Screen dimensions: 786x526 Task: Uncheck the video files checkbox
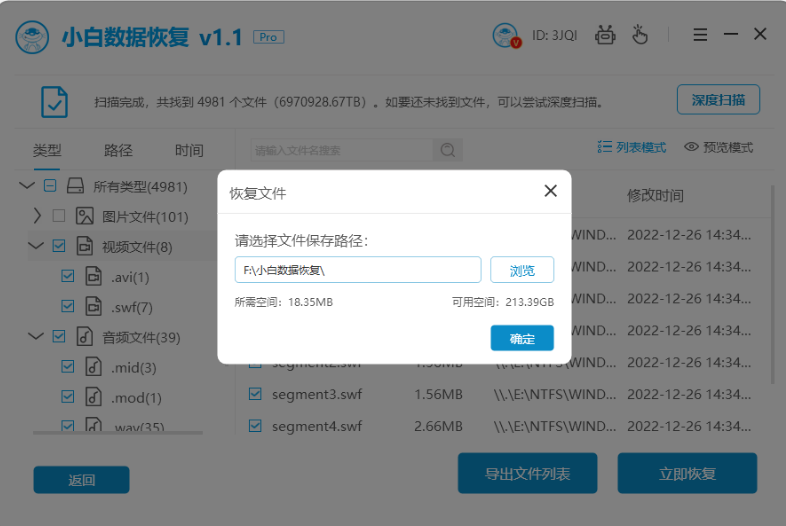tap(59, 246)
